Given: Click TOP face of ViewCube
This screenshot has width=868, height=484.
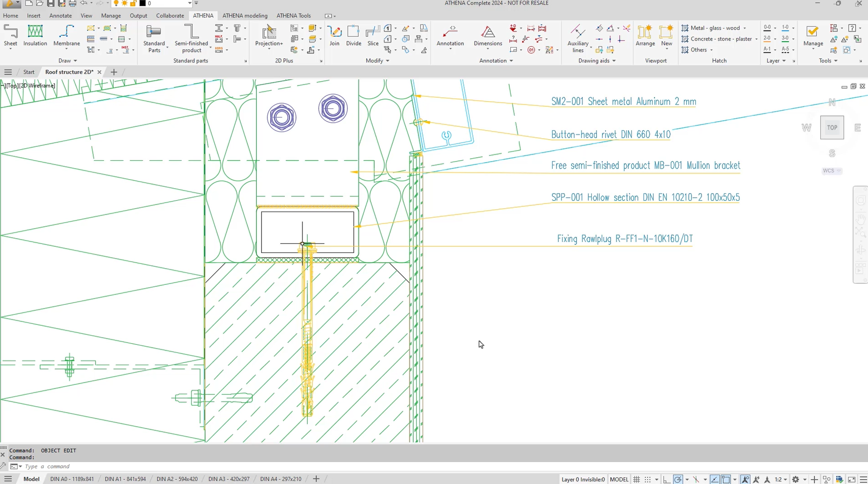Looking at the screenshot, I should coord(832,127).
